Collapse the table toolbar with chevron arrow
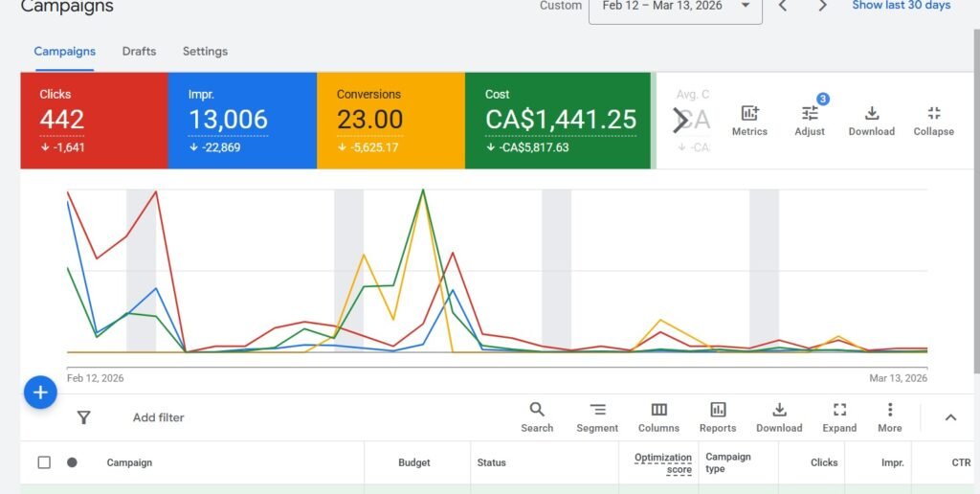 pyautogui.click(x=950, y=417)
